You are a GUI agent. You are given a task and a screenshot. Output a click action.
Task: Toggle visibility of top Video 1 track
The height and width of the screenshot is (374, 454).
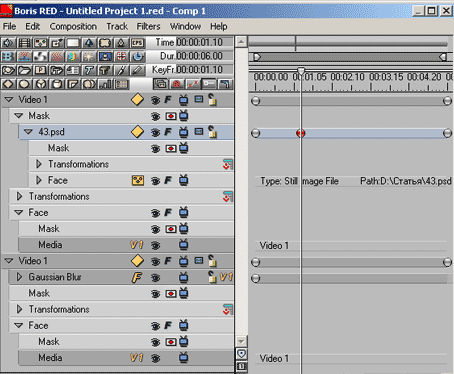coord(155,100)
